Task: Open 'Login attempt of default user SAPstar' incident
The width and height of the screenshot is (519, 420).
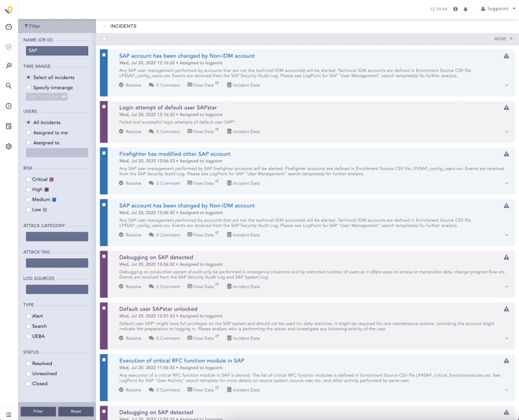Action: (x=168, y=107)
